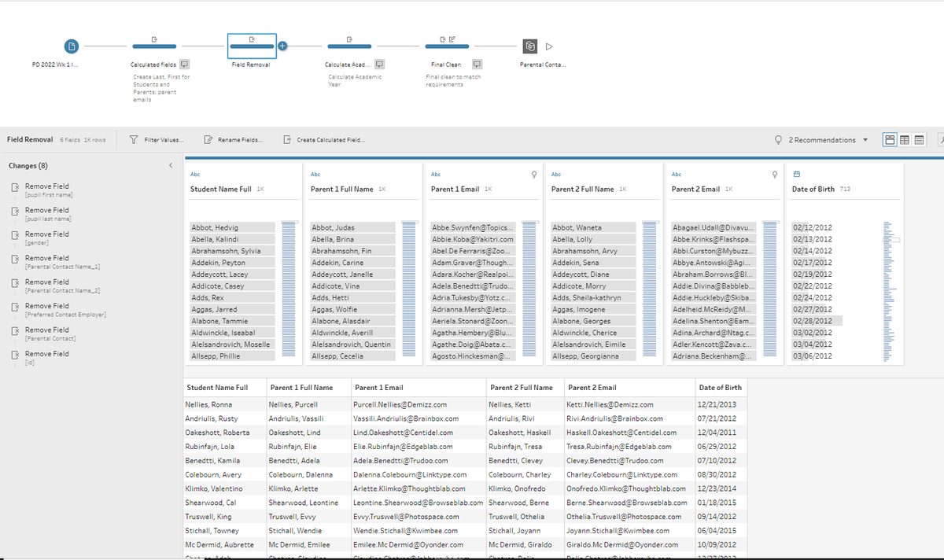Click the Parent 2 Email grid column header
The width and height of the screenshot is (944, 560).
[629, 388]
